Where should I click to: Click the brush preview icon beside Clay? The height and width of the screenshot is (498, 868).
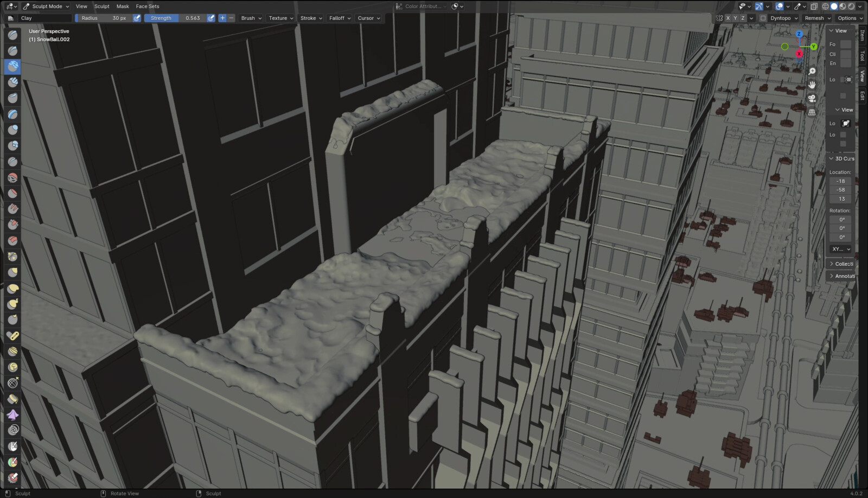coord(10,18)
